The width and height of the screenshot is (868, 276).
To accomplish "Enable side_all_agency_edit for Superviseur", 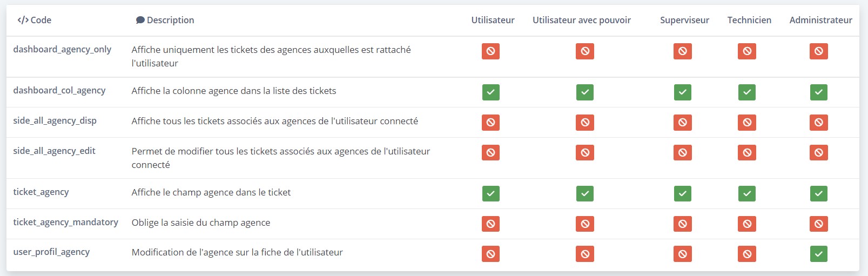I will pos(682,153).
